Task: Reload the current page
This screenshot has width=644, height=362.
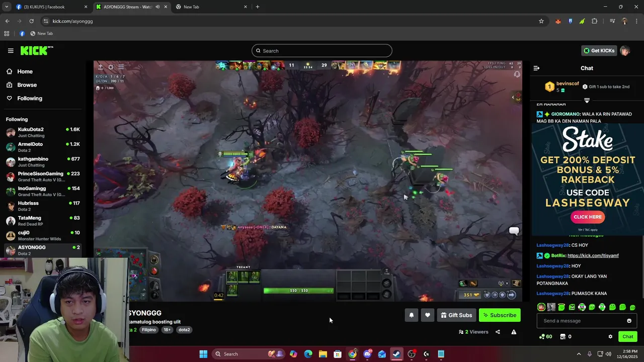Action: 31,21
